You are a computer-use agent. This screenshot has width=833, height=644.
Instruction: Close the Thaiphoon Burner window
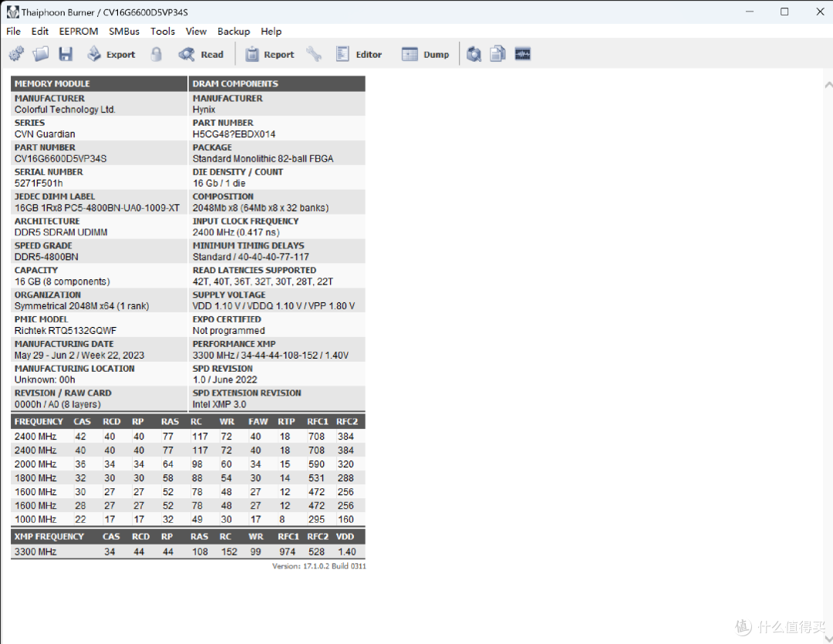point(820,12)
